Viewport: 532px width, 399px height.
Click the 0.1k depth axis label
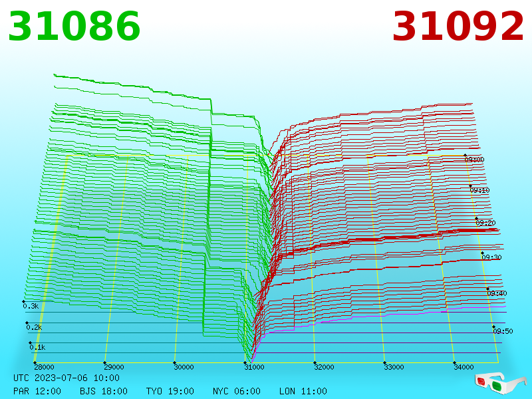pos(37,347)
